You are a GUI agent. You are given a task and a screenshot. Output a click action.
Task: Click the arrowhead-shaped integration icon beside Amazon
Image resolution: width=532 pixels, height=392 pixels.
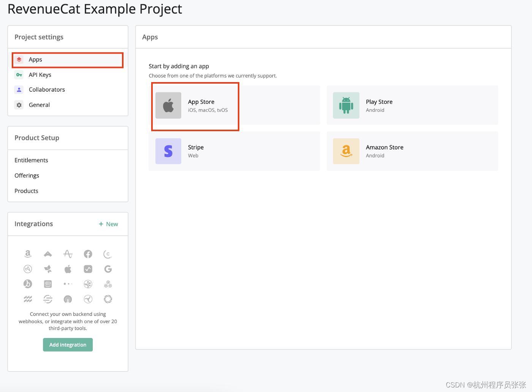coord(48,254)
